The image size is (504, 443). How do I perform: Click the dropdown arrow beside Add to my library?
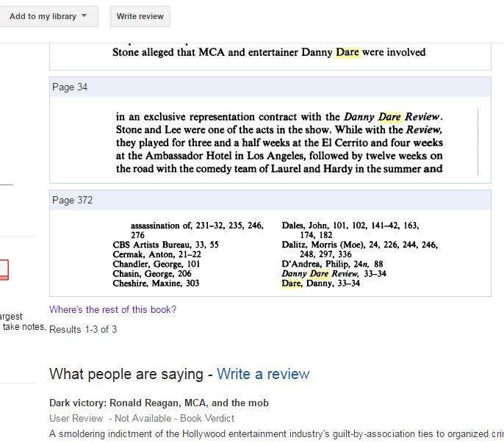(84, 16)
